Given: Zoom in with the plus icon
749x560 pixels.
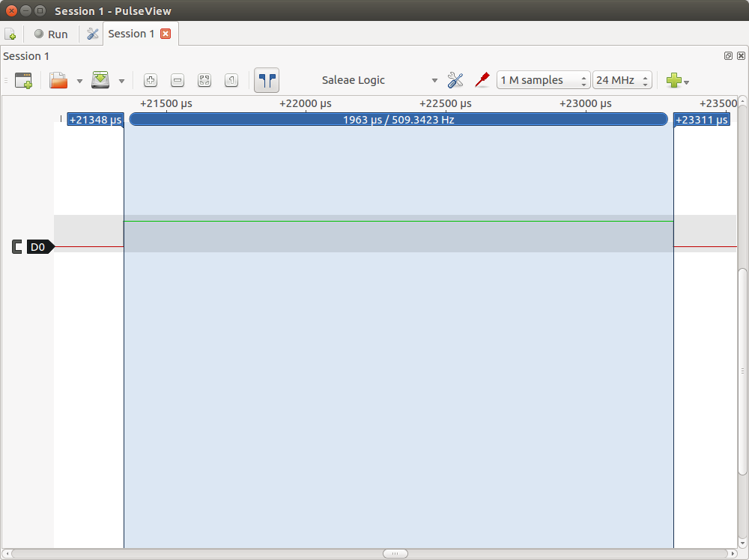Looking at the screenshot, I should (x=151, y=80).
